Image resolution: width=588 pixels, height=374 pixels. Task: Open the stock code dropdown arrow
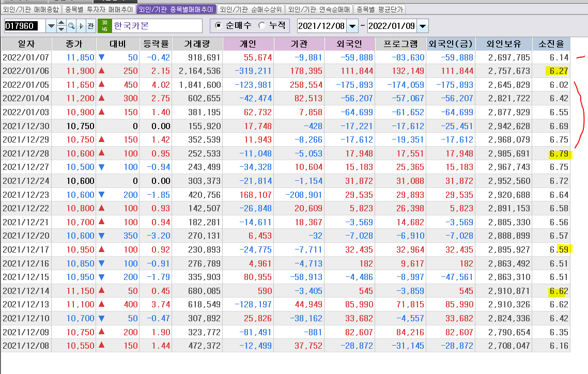click(x=51, y=26)
